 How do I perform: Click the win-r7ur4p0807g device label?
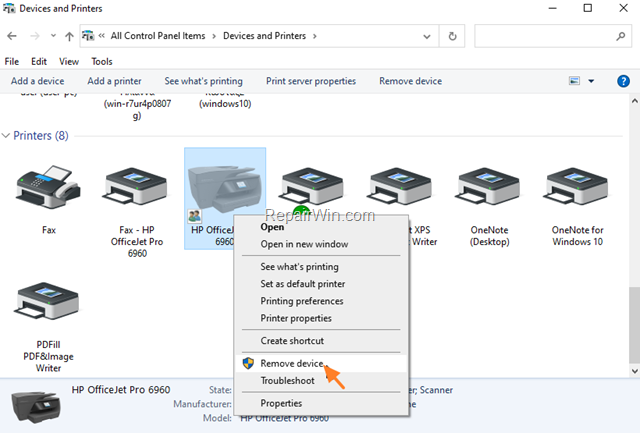click(137, 109)
